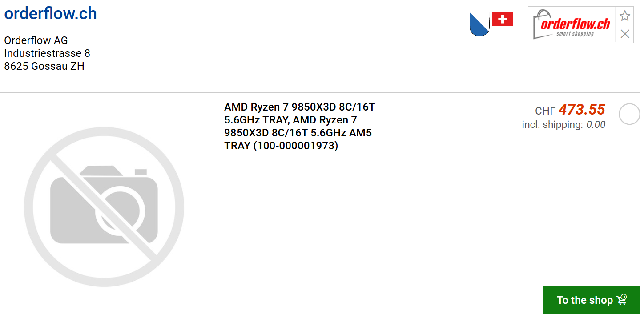Select the offer's round radio button

click(629, 114)
